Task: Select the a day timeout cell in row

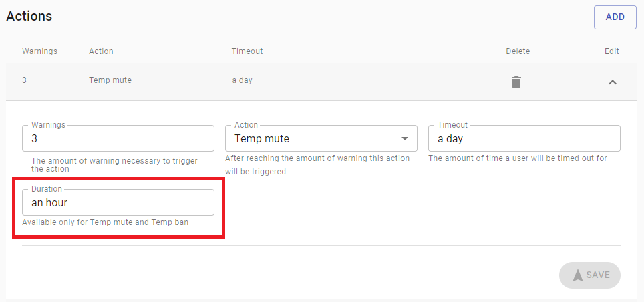Action: pyautogui.click(x=242, y=80)
